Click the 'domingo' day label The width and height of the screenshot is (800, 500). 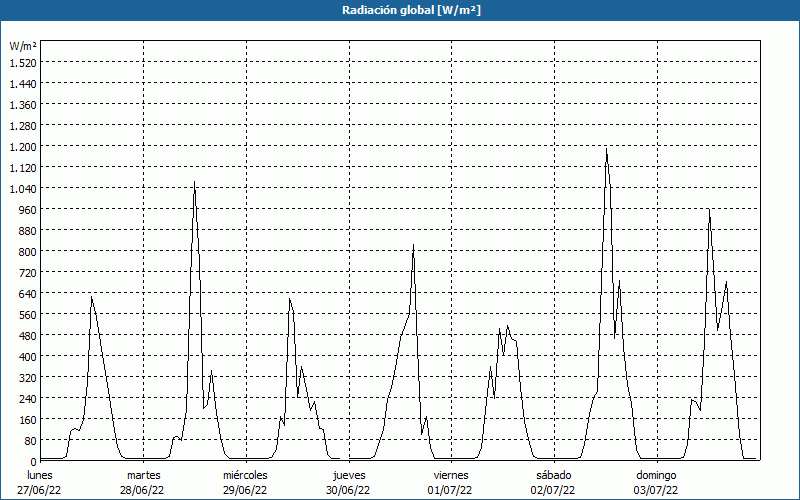656,475
